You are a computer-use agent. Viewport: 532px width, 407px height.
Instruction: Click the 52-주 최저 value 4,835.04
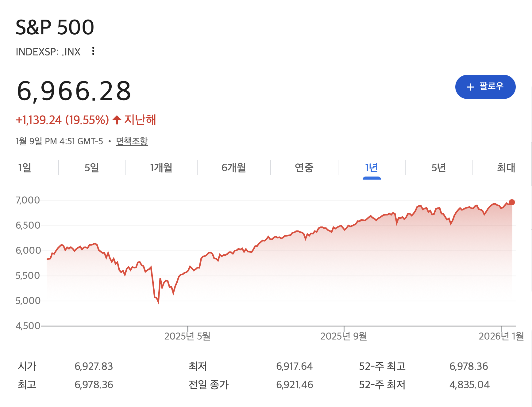469,385
